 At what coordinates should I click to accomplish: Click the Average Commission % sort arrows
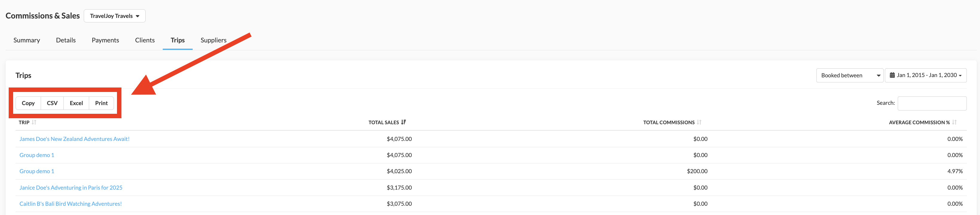click(954, 122)
